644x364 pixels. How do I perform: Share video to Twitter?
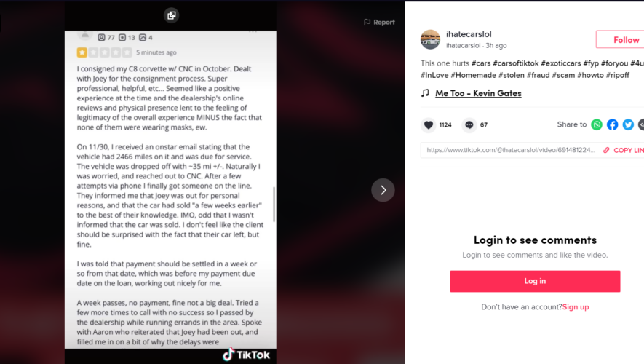tap(628, 124)
